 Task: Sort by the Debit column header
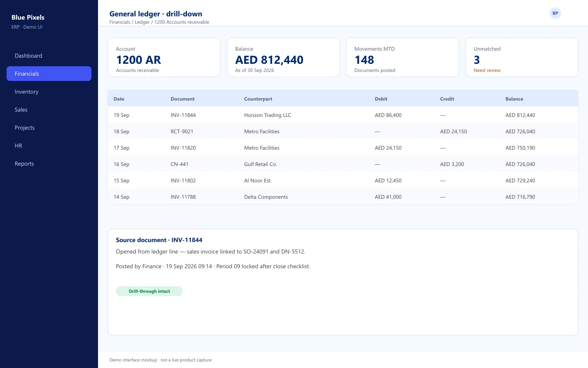tap(381, 99)
